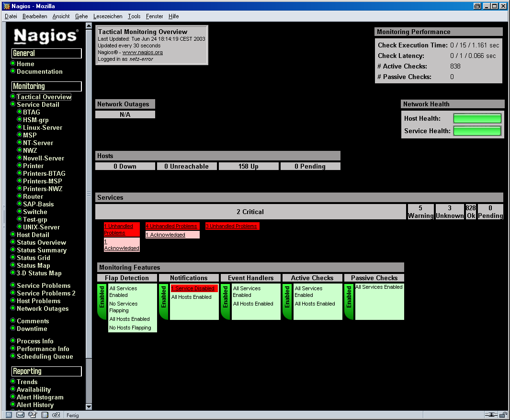Click the Passive Checks Enabled indicator
510x420 pixels.
(x=349, y=301)
